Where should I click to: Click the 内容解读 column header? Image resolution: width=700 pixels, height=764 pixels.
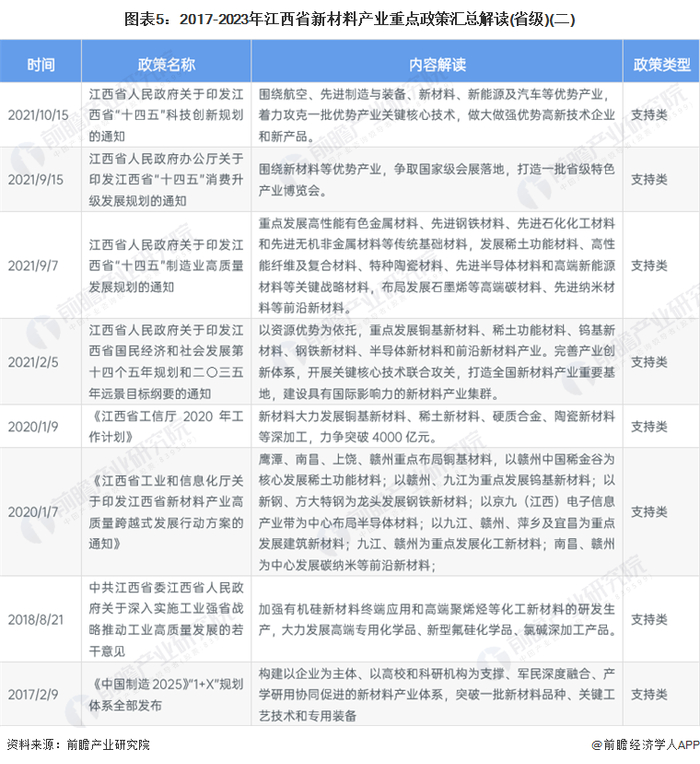(437, 64)
